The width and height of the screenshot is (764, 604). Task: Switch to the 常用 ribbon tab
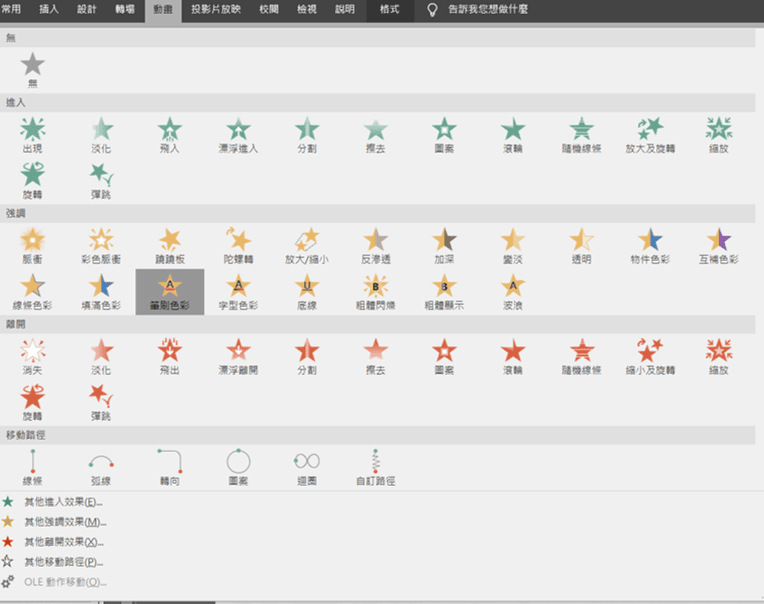pyautogui.click(x=11, y=9)
